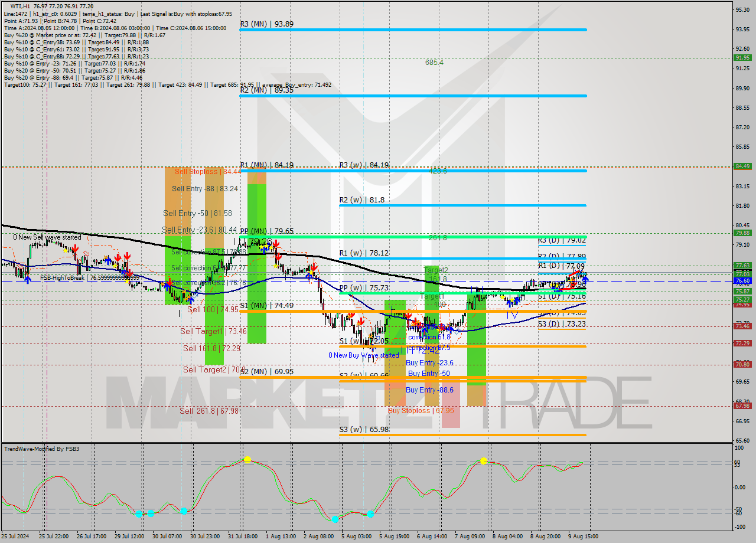Click the green 79.88 price tag on axis

pos(742,233)
